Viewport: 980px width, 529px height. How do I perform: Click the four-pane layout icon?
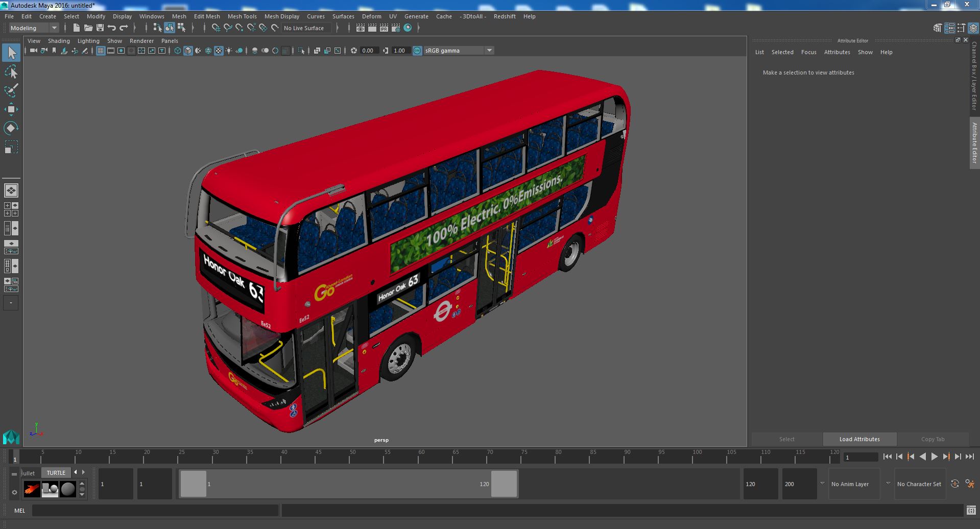coord(11,209)
